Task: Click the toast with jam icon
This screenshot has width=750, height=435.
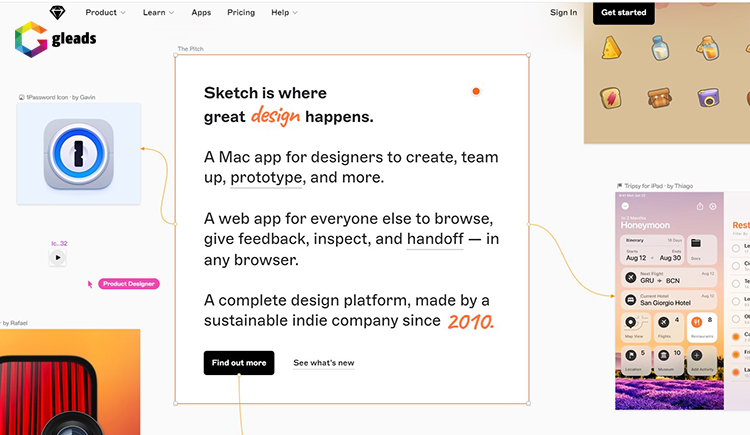Action: 611,98
